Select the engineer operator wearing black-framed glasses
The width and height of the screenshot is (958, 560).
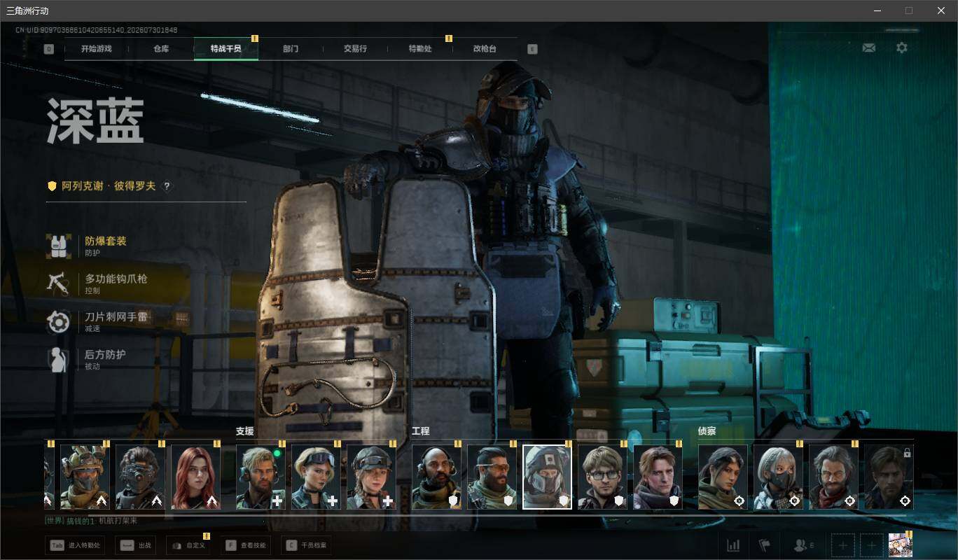click(x=602, y=477)
